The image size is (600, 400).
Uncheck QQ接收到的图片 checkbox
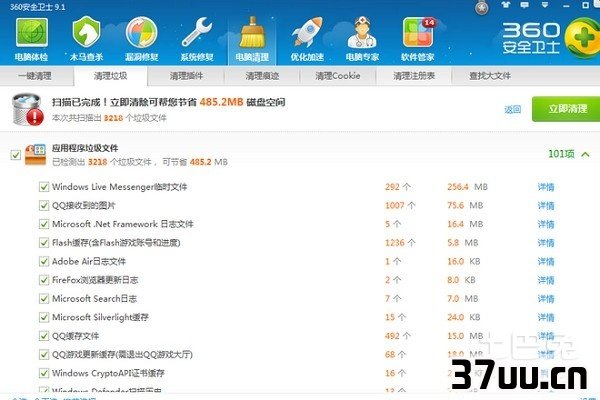pos(44,206)
